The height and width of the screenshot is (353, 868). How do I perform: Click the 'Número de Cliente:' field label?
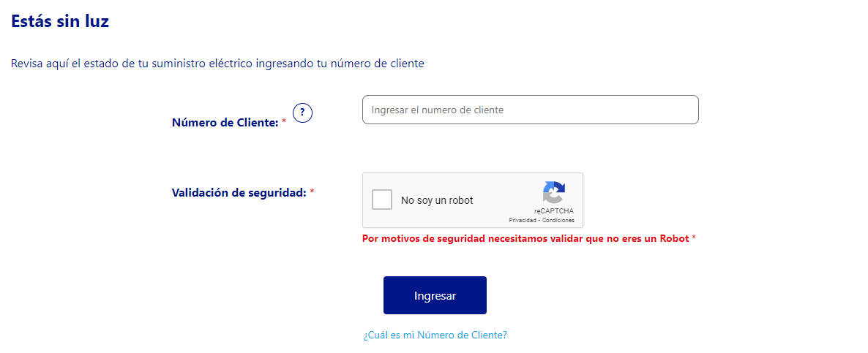(x=225, y=123)
